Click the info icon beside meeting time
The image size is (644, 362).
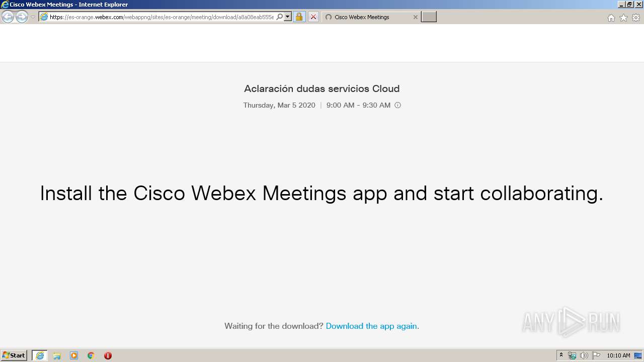coord(397,105)
